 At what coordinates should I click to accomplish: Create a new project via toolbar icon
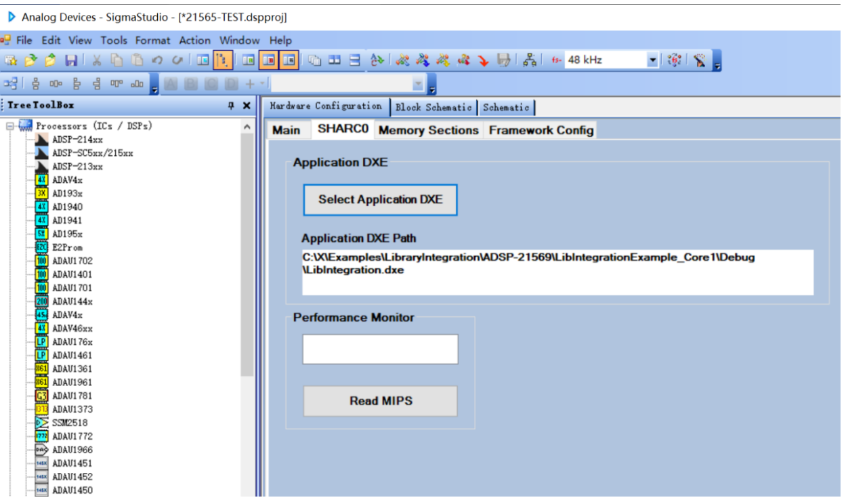point(11,60)
